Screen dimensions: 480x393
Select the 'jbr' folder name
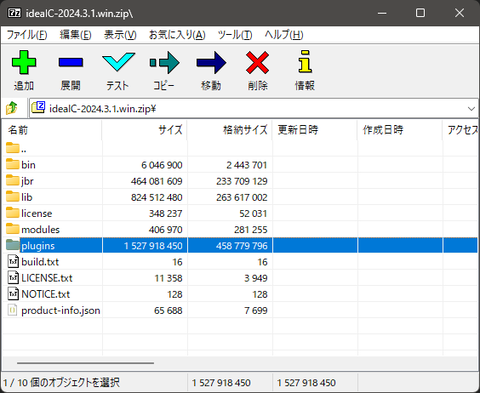pos(27,181)
